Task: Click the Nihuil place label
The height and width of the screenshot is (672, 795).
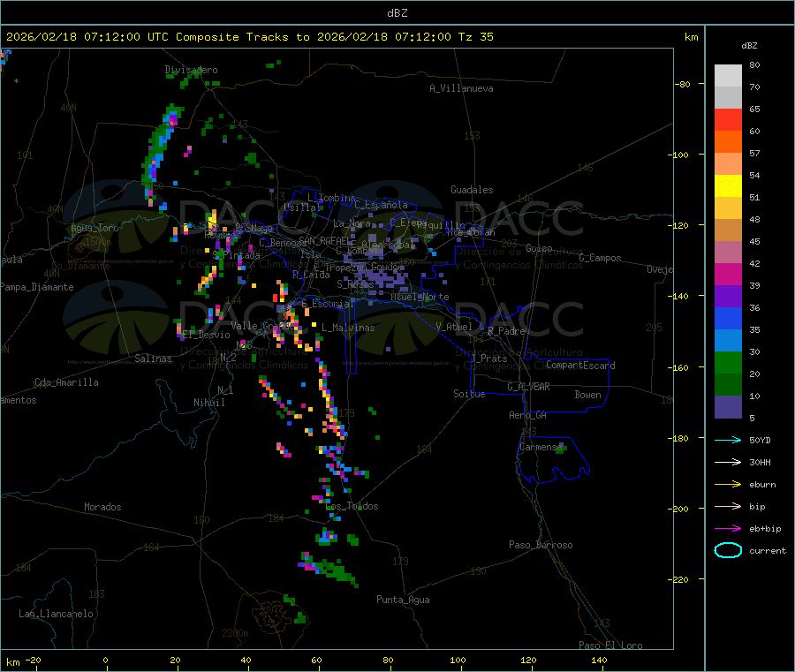Action: click(208, 403)
